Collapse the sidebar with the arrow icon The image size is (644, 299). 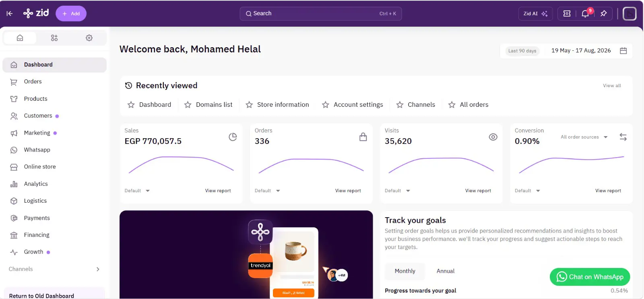(10, 14)
